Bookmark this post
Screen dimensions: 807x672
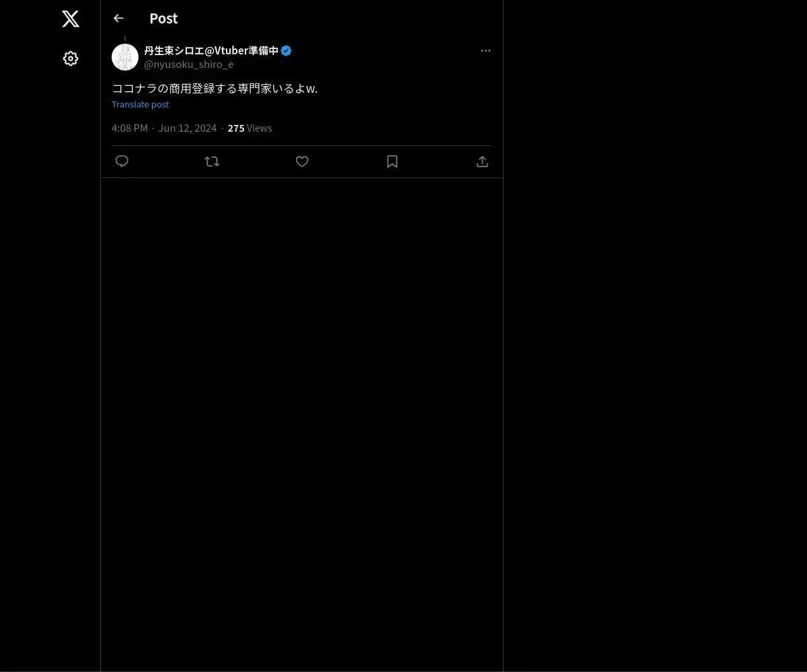point(392,161)
